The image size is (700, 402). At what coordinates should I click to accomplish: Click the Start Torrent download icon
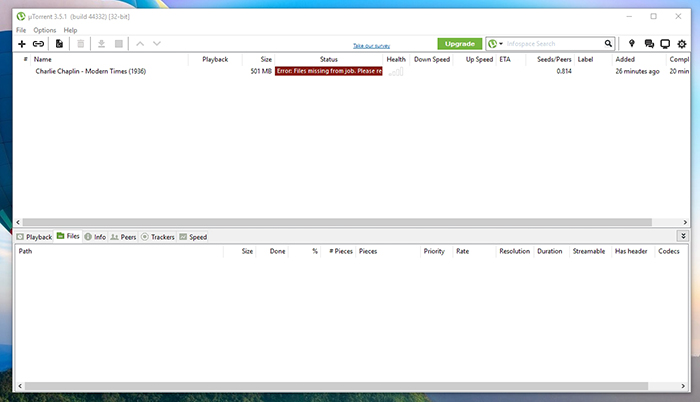(101, 44)
